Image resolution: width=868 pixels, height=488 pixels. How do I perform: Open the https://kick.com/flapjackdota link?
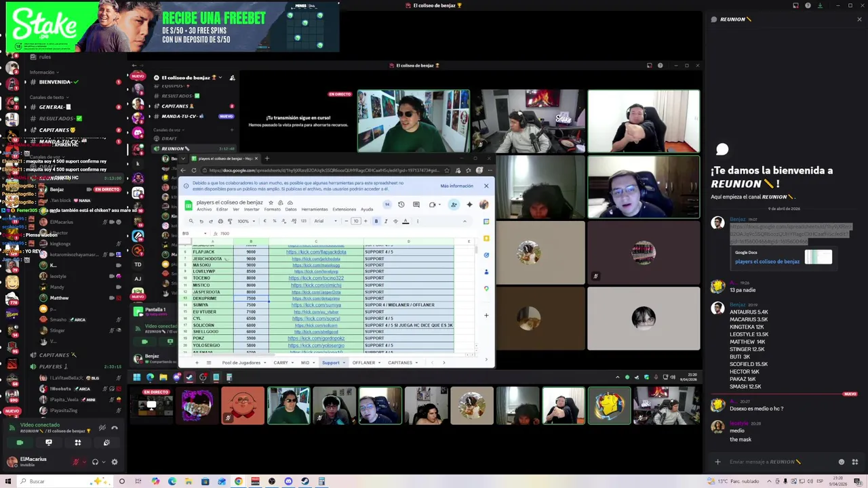click(x=316, y=252)
